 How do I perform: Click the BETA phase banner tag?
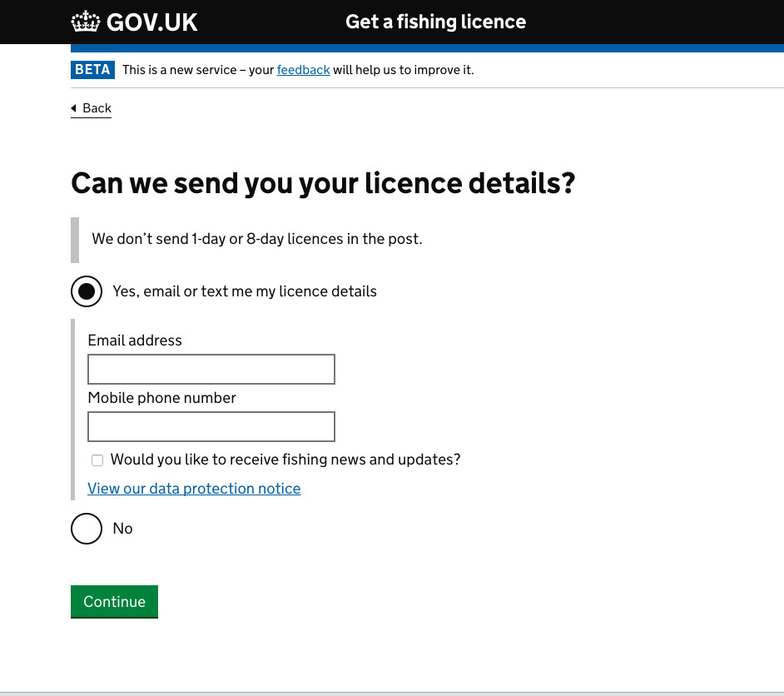pos(92,70)
